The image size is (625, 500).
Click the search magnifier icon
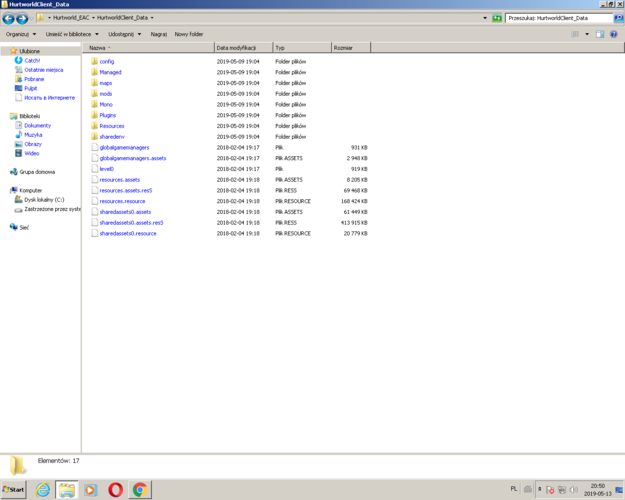coord(618,18)
